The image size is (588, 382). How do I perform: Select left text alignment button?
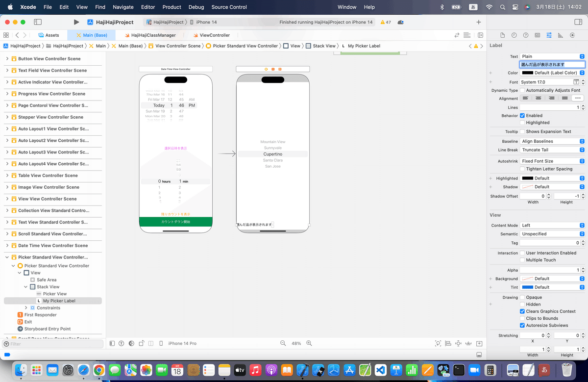(526, 98)
